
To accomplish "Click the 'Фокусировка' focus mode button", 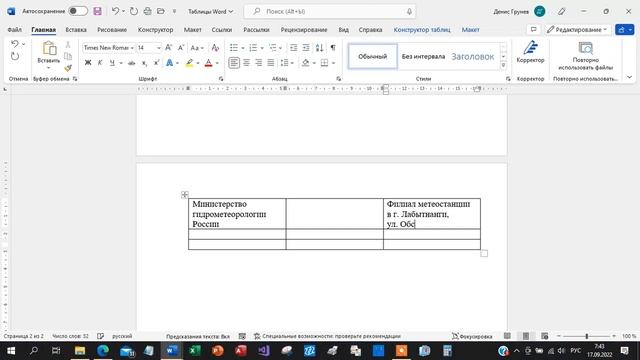I will pos(472,336).
